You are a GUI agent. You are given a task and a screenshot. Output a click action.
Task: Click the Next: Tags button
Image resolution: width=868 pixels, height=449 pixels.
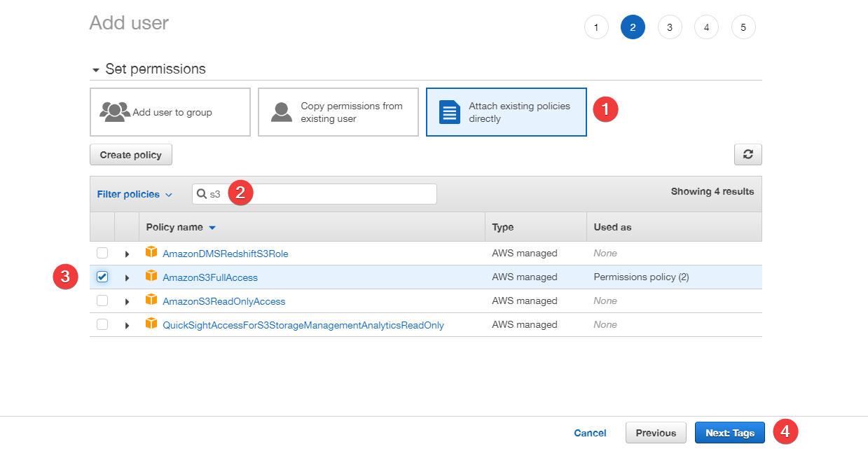(729, 432)
